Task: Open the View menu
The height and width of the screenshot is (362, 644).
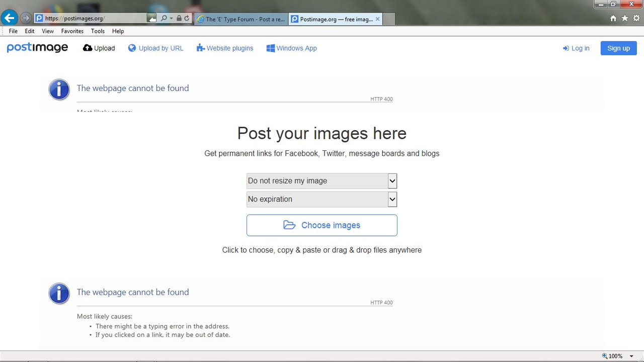Action: coord(48,31)
